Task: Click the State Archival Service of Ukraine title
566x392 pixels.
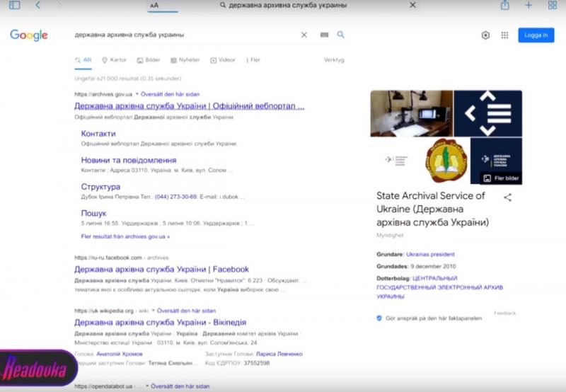Action: click(432, 209)
